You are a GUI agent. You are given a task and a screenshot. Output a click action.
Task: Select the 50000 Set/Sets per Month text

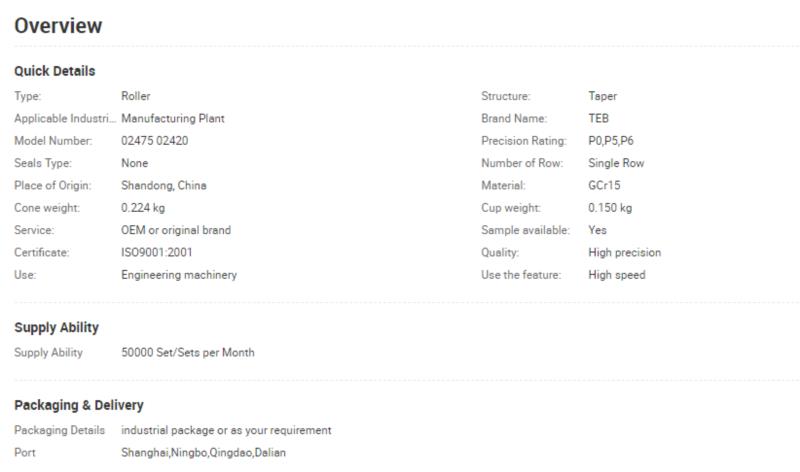(x=188, y=353)
